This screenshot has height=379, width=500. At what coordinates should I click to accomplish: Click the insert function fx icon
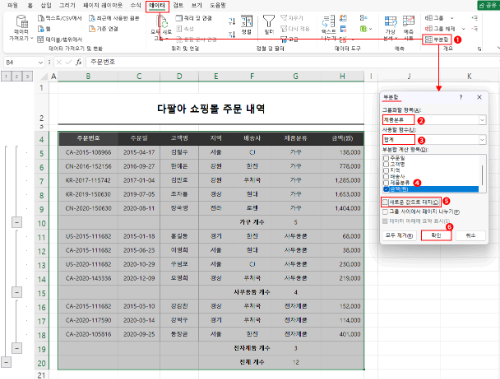[79, 62]
